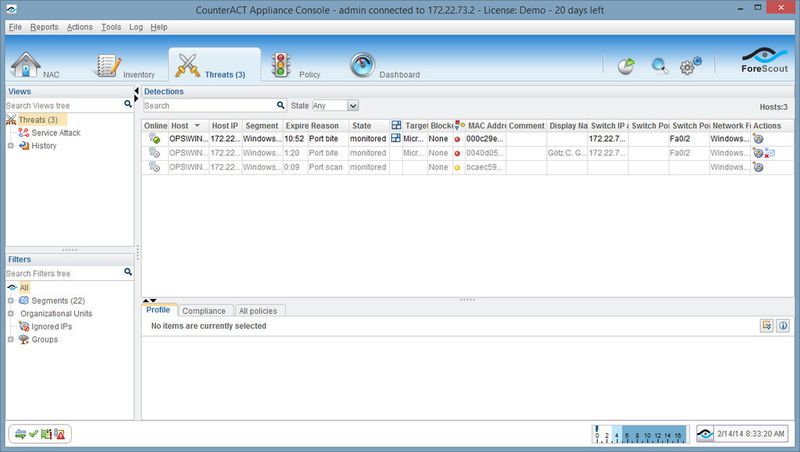Click the Views tree search magnifier
Screen dimensions: 800x452
[x=128, y=104]
